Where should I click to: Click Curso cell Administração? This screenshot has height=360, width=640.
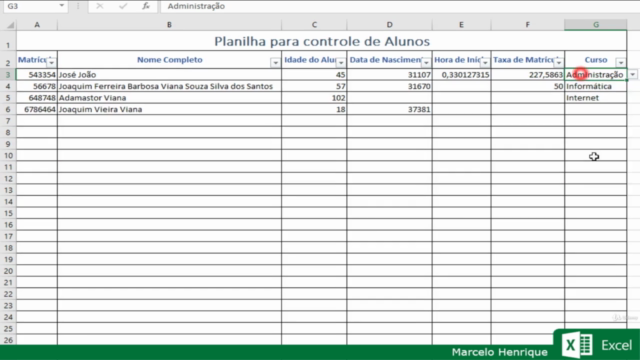(x=596, y=75)
